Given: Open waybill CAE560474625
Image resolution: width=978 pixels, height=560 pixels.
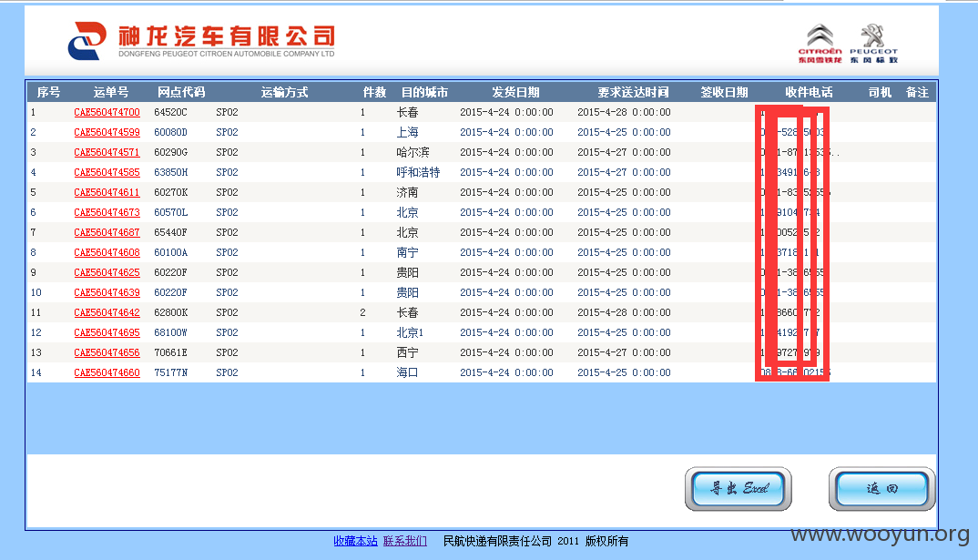Looking at the screenshot, I should pos(107,272).
